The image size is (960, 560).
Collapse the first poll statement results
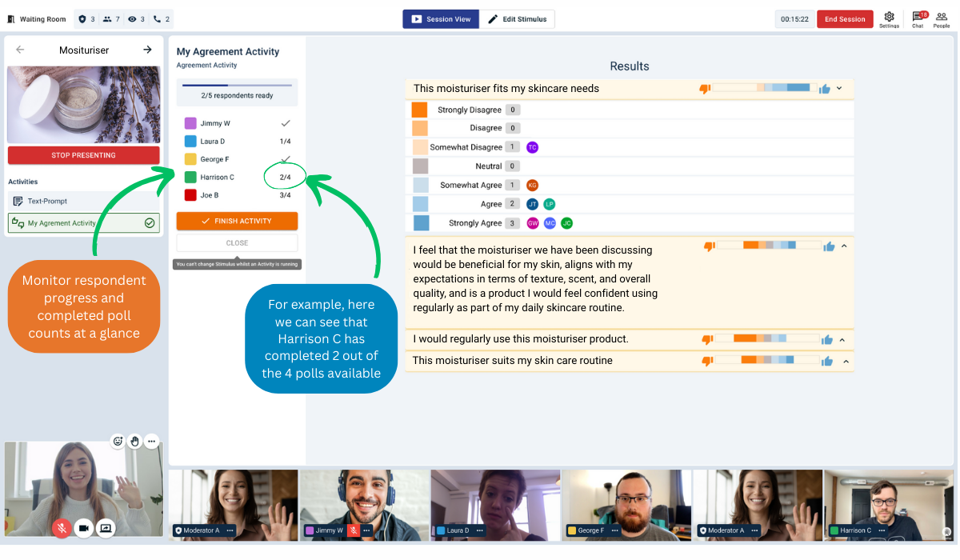[x=839, y=88]
